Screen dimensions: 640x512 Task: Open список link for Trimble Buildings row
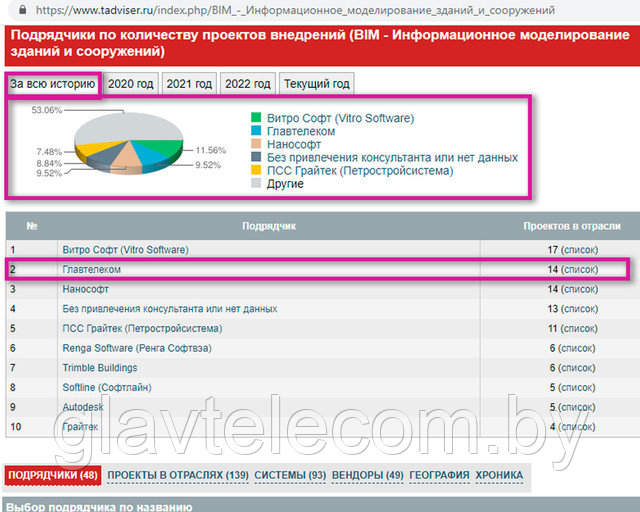576,368
